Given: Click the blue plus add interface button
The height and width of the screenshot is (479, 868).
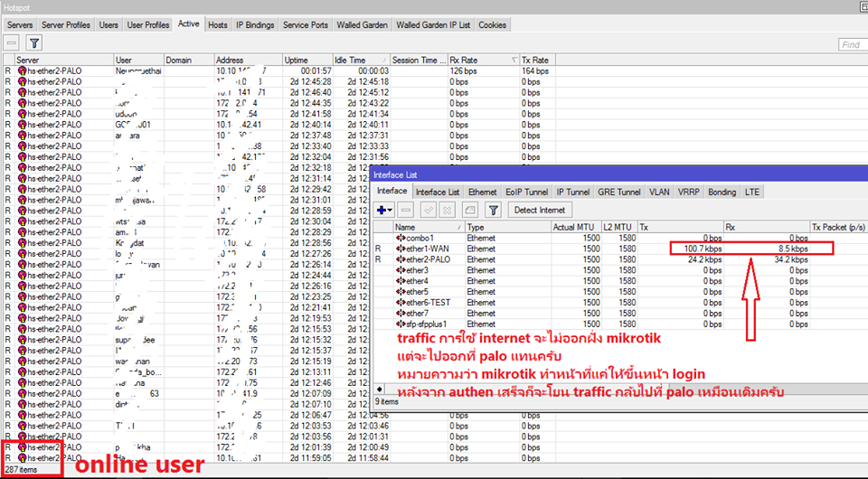Looking at the screenshot, I should click(x=382, y=210).
